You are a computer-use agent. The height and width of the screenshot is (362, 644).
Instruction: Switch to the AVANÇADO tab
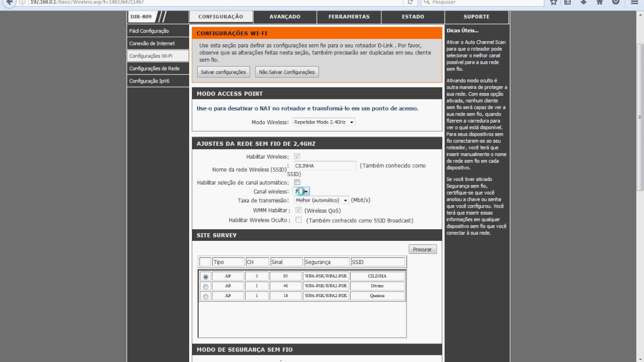click(285, 17)
